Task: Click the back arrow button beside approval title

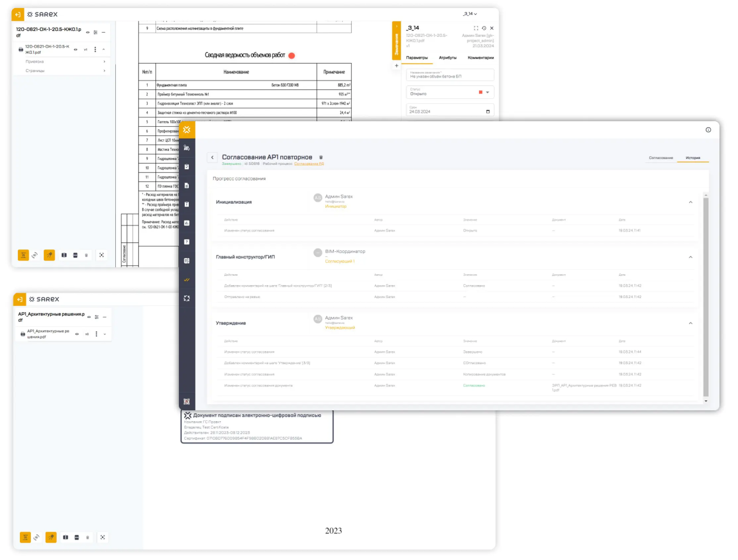Action: [x=212, y=157]
